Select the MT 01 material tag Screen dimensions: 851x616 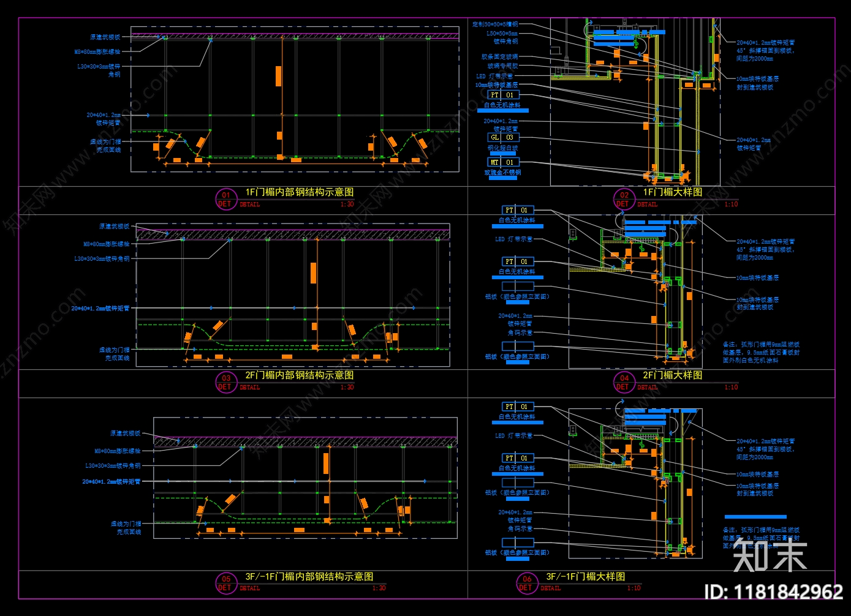(503, 162)
